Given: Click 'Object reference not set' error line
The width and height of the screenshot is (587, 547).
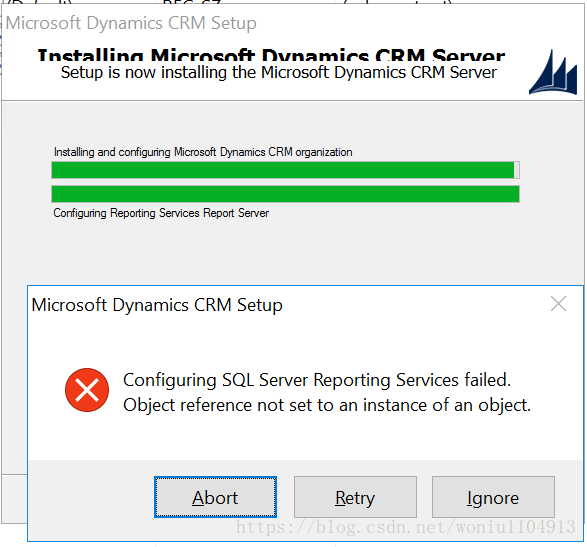Looking at the screenshot, I should coord(327,405).
